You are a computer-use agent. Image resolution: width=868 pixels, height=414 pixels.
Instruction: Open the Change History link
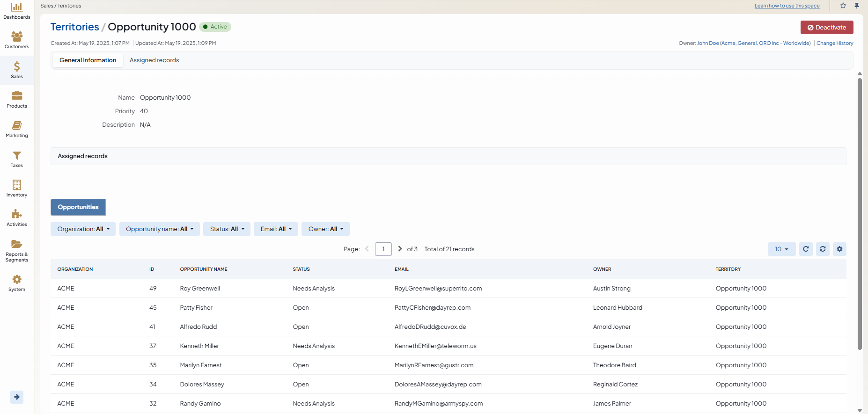click(835, 43)
